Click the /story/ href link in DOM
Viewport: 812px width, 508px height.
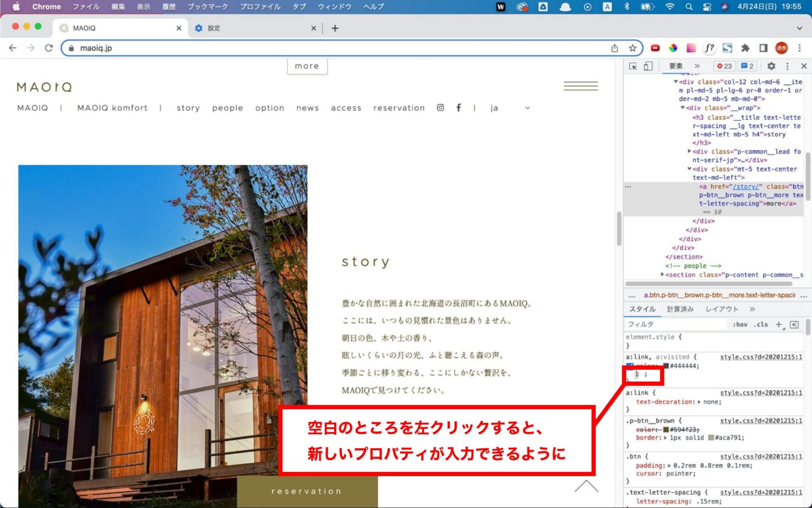[746, 186]
